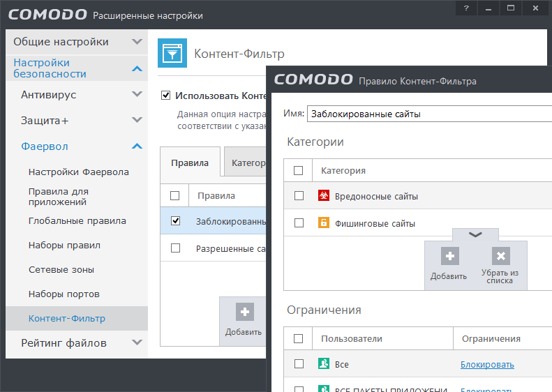The height and width of the screenshot is (392, 552).
Task: Click the plus icon in categories panel
Action: click(450, 256)
